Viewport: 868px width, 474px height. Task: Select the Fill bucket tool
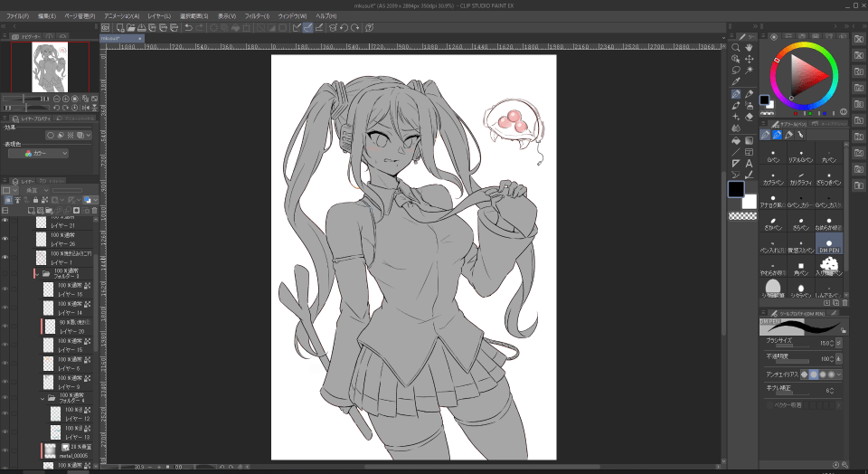pos(736,140)
